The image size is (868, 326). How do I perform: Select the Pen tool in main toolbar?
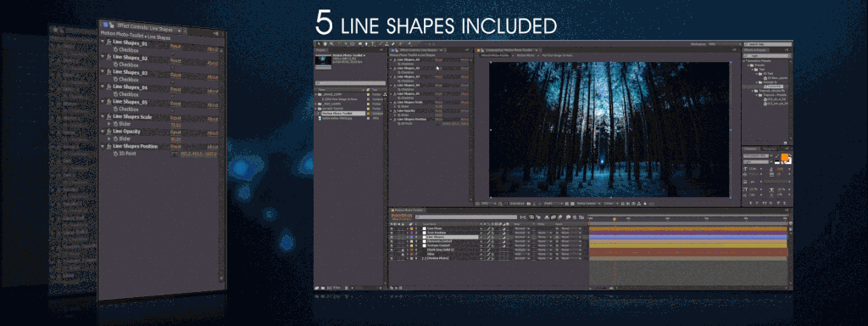point(366,44)
